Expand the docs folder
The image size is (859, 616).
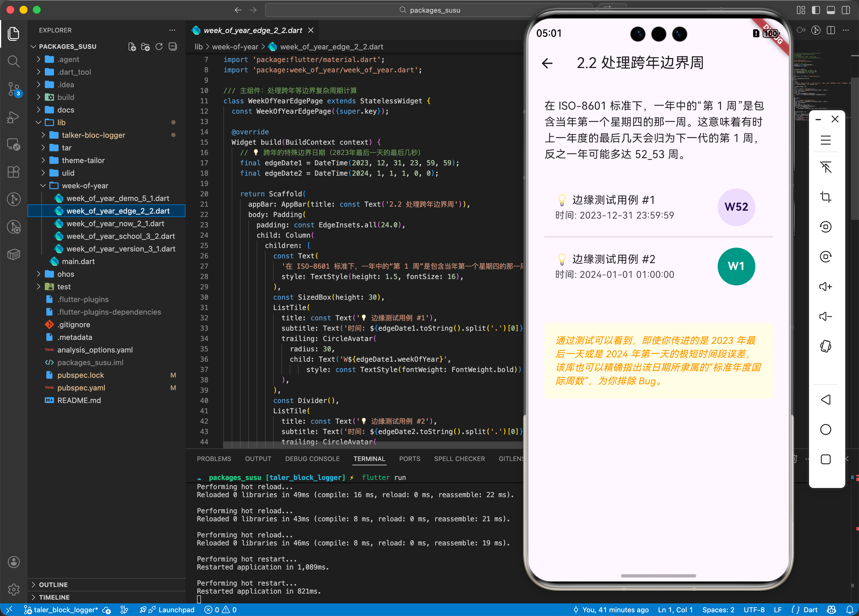tap(65, 110)
